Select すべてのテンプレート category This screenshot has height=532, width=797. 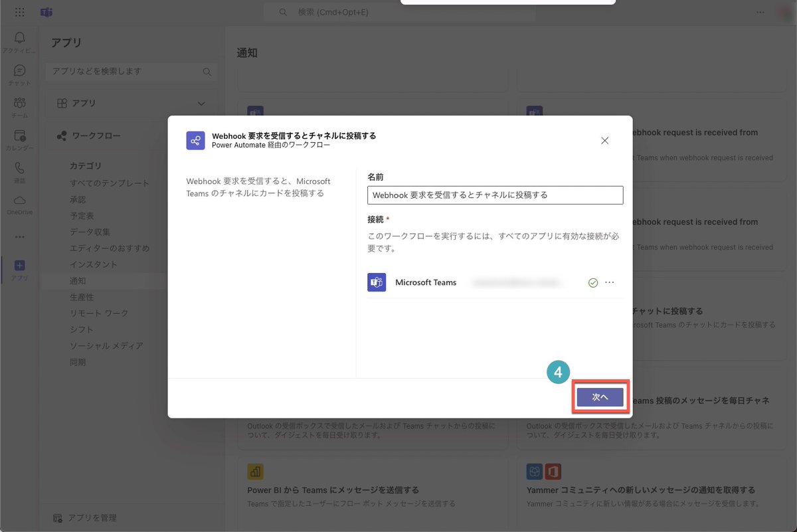(x=110, y=183)
